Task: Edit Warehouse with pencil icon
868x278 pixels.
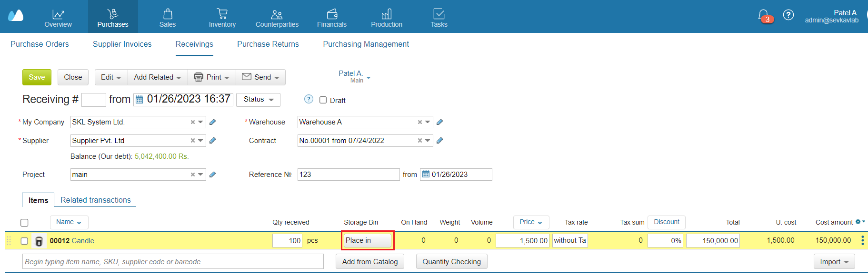Action: tap(439, 122)
